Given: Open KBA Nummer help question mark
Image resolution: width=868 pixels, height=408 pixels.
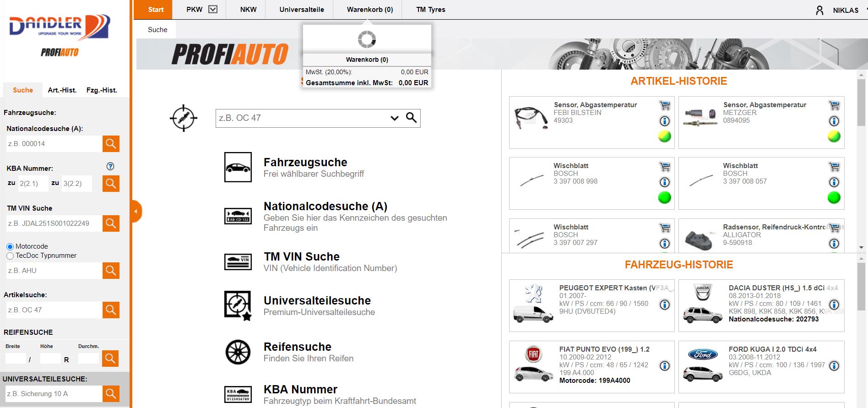Looking at the screenshot, I should click(x=110, y=166).
